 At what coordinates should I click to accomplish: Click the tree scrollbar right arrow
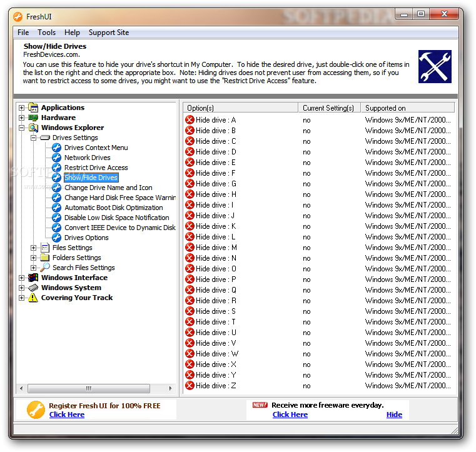(170, 388)
